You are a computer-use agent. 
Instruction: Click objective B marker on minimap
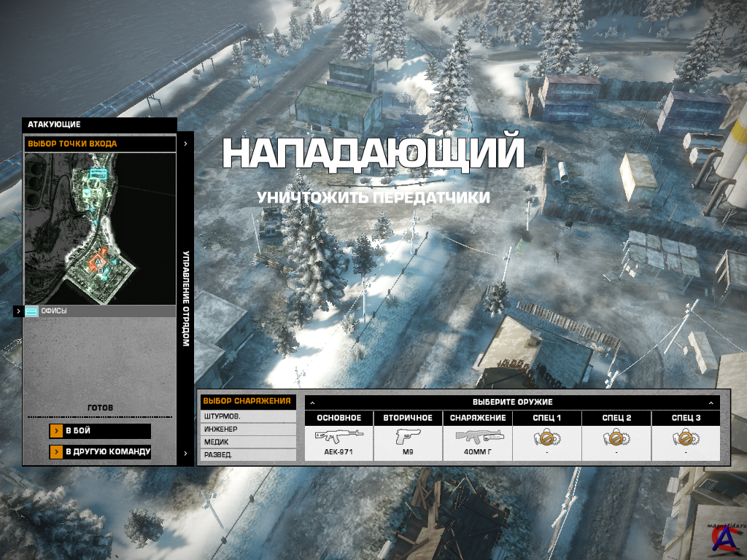(x=101, y=271)
